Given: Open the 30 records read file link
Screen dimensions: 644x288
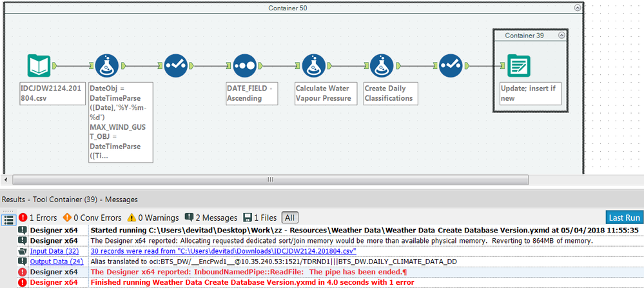Looking at the screenshot, I should 224,251.
